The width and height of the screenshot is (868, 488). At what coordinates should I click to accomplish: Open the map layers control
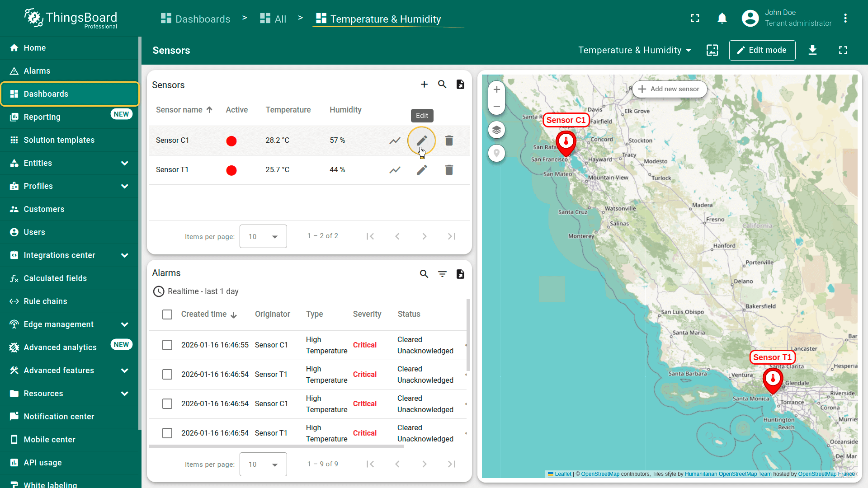[x=496, y=130]
